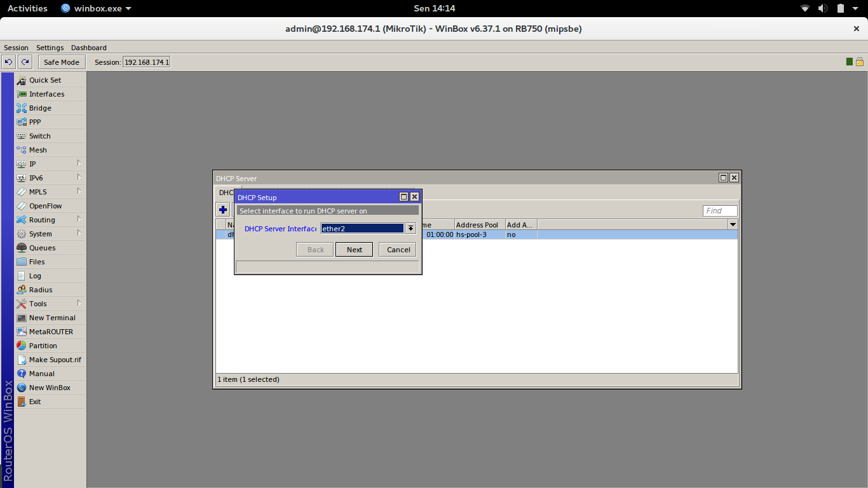Open the Partition pie chart icon

click(22, 346)
